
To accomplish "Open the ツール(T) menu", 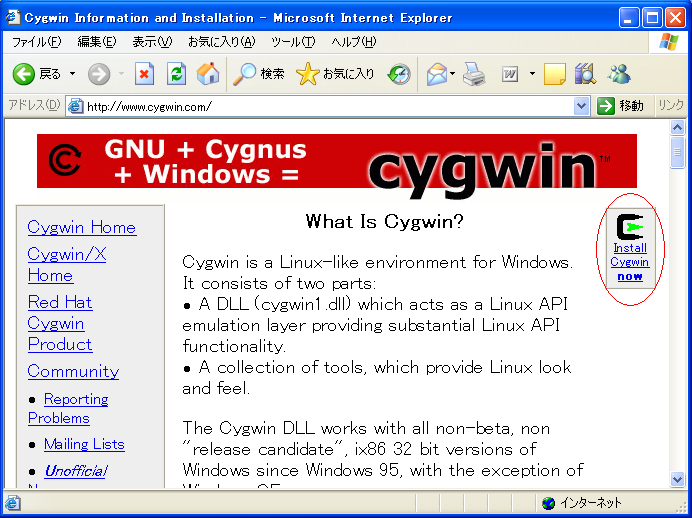I will [x=293, y=42].
